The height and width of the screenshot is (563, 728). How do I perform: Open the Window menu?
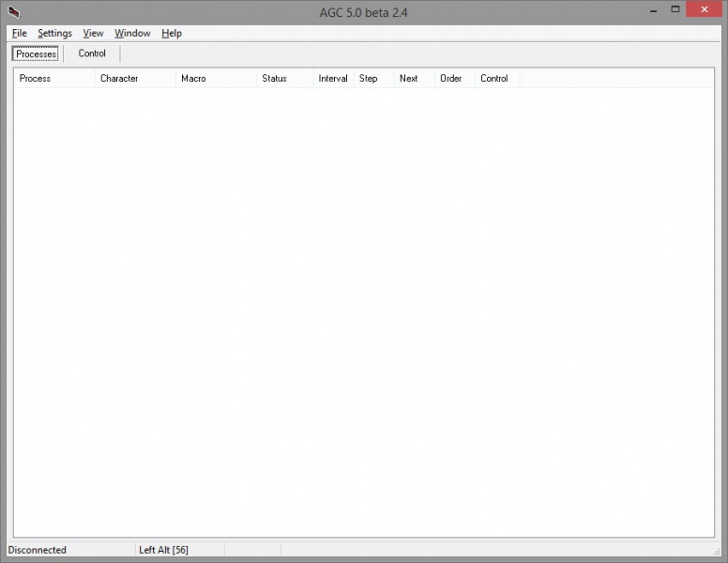(x=132, y=33)
